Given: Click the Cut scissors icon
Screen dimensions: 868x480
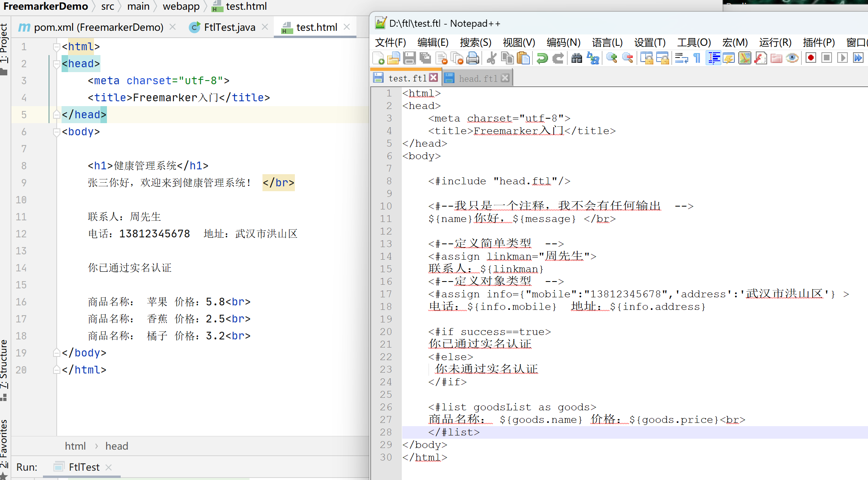Looking at the screenshot, I should click(x=491, y=58).
